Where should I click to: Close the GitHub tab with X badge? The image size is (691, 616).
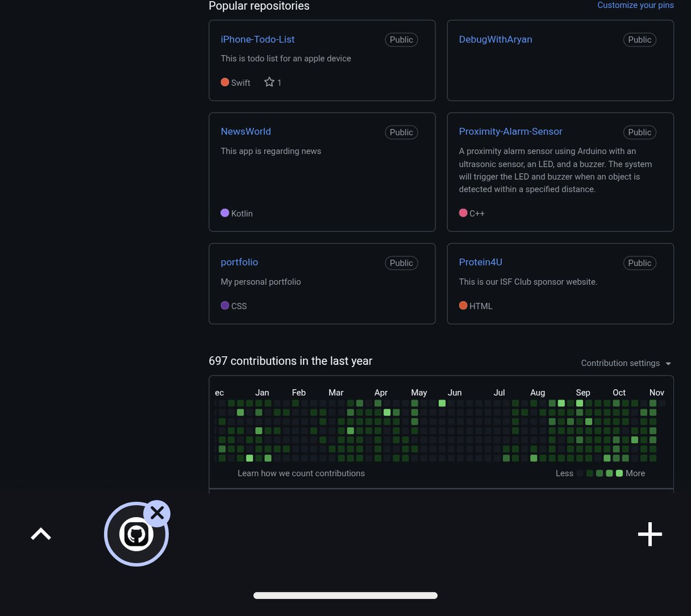pos(157,513)
